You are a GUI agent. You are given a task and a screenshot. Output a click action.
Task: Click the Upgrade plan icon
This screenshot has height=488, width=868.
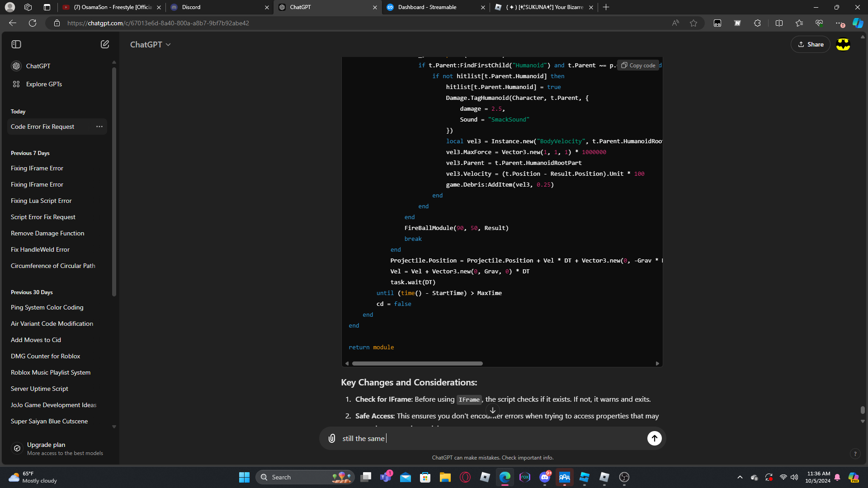coord(17,448)
